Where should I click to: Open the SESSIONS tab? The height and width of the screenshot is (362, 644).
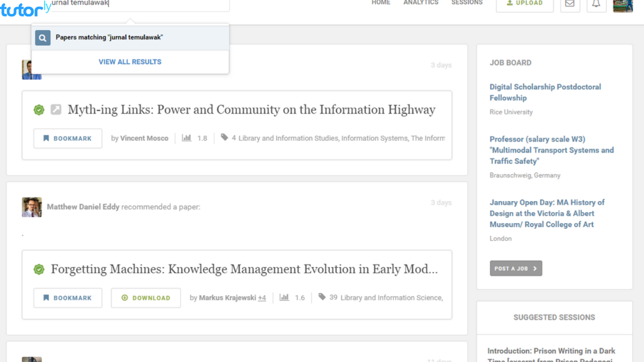tap(467, 2)
